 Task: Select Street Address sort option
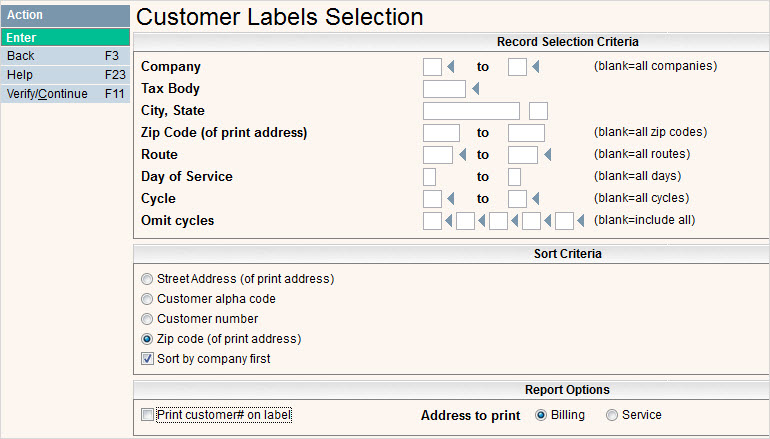[147, 279]
